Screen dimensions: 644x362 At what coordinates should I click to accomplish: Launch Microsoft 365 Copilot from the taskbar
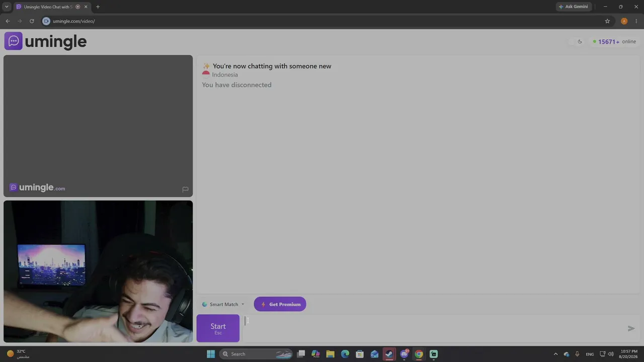click(x=315, y=354)
